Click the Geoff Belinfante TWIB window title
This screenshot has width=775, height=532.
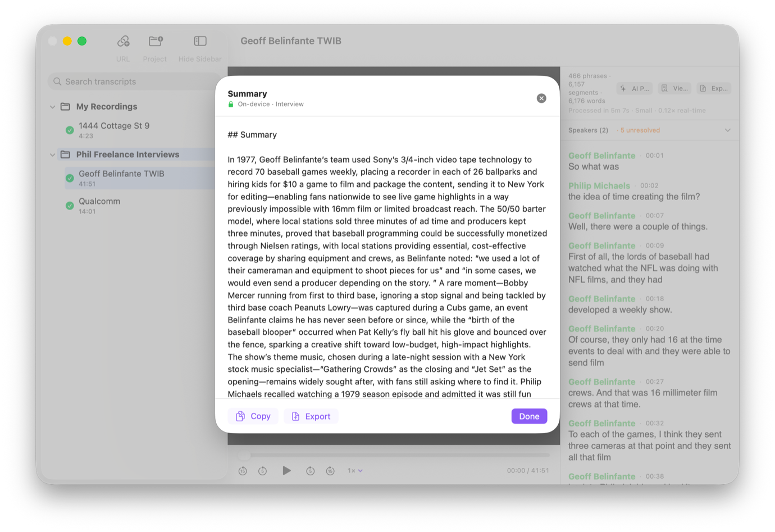coord(291,41)
